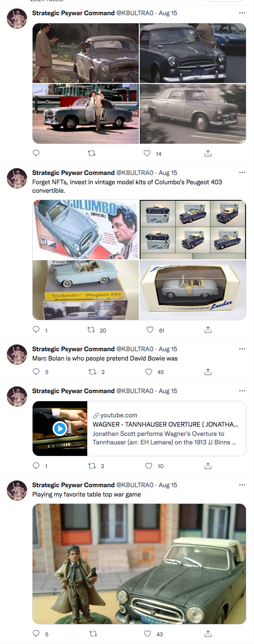Image resolution: width=254 pixels, height=644 pixels.
Task: Like the Marc Bolan tweet
Action: (x=149, y=372)
